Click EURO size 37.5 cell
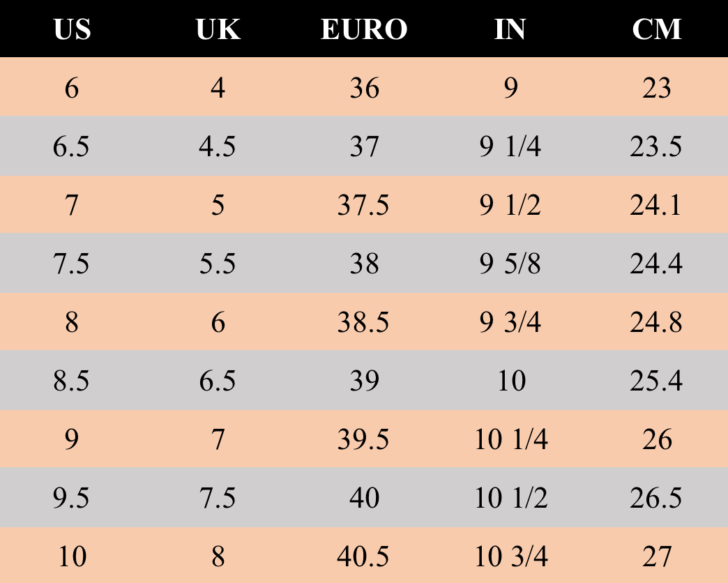The width and height of the screenshot is (728, 583). [364, 206]
